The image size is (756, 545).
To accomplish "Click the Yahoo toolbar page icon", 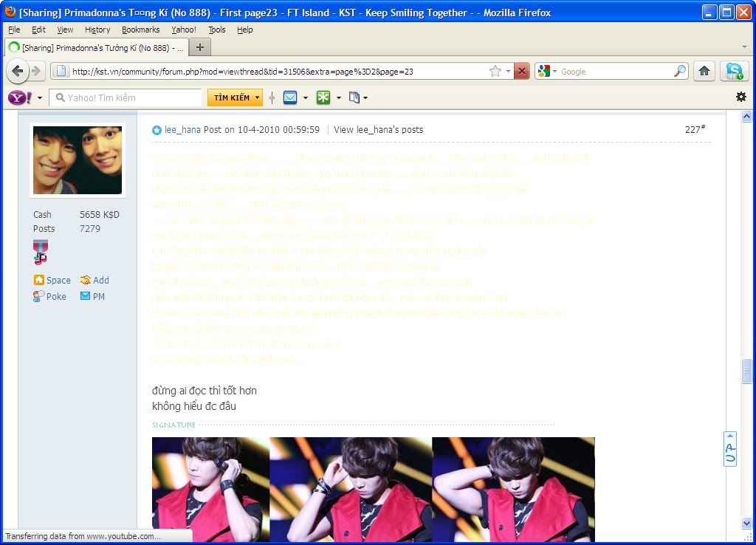I will 354,98.
